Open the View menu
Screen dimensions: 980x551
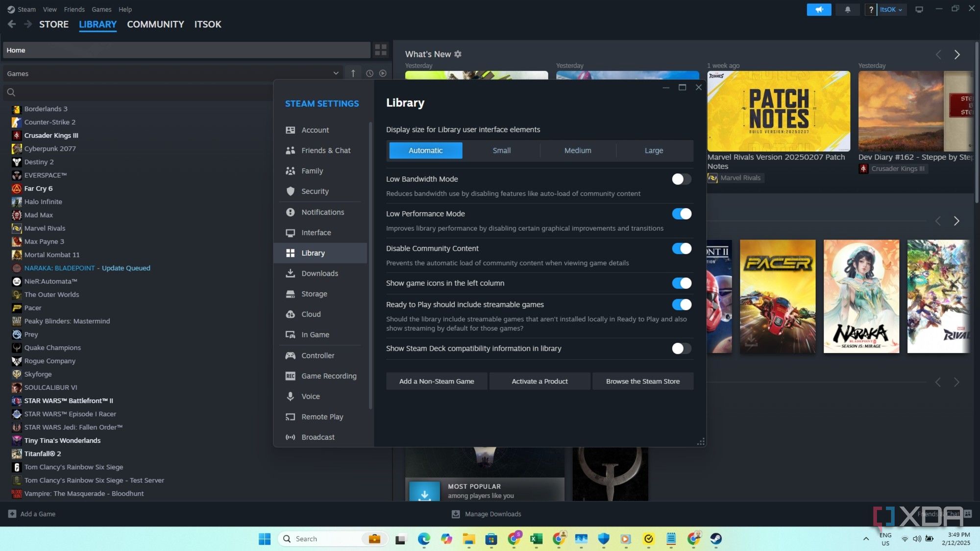(x=49, y=9)
